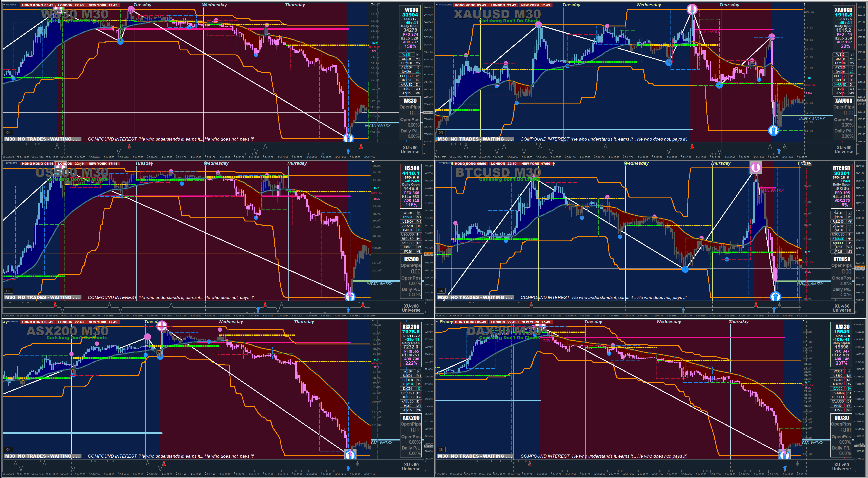Switch WS30 chart to H4 timeframe

click(418, 80)
